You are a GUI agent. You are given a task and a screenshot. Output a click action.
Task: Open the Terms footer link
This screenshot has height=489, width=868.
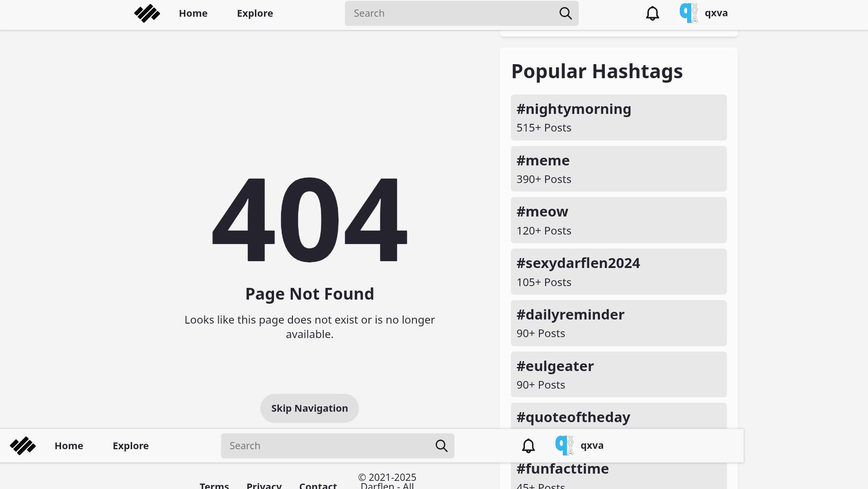coord(214,485)
